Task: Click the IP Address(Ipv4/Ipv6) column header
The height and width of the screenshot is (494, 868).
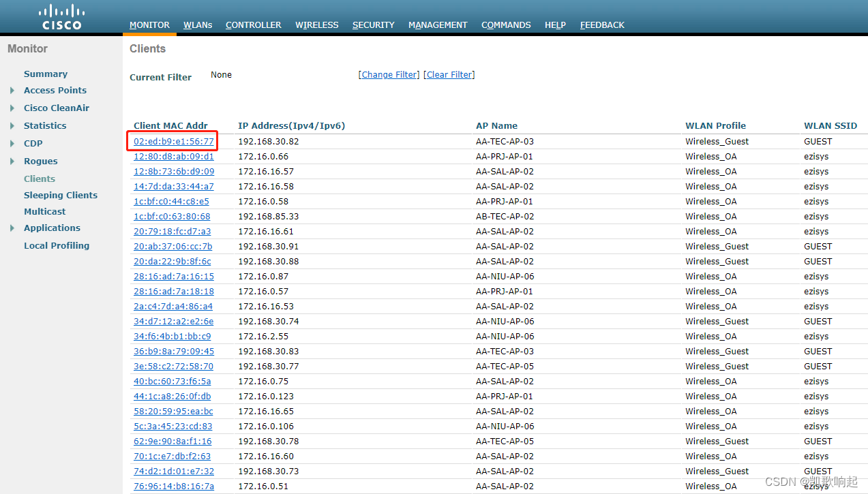Action: tap(291, 125)
